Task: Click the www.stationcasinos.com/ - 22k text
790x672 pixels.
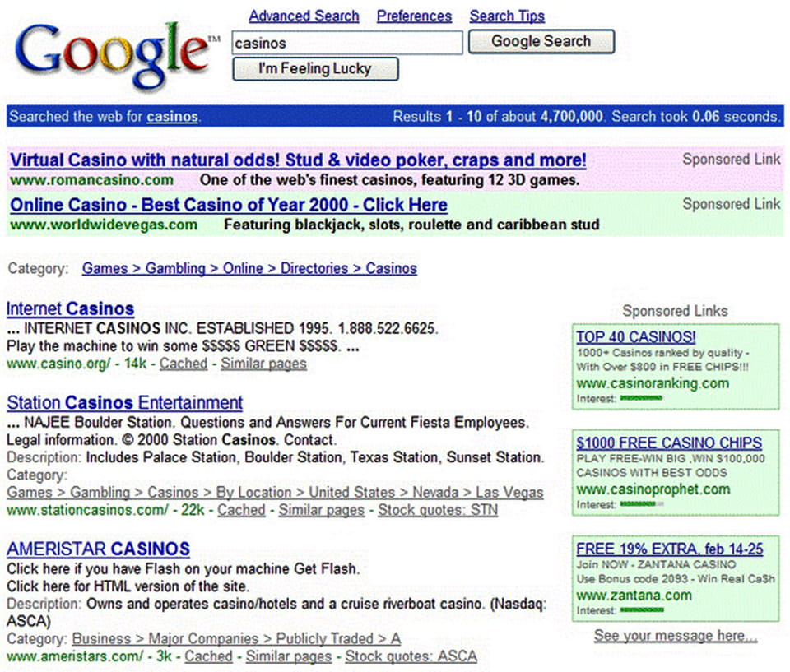Action: pos(105,510)
